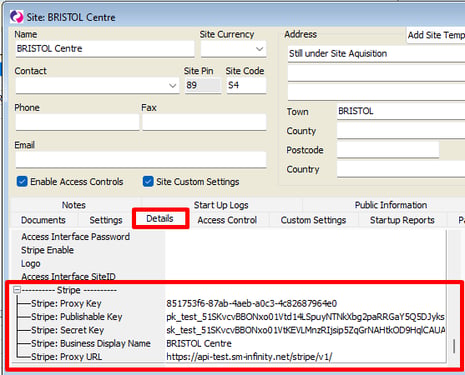Open the Documents tab
The image size is (465, 375).
43,220
